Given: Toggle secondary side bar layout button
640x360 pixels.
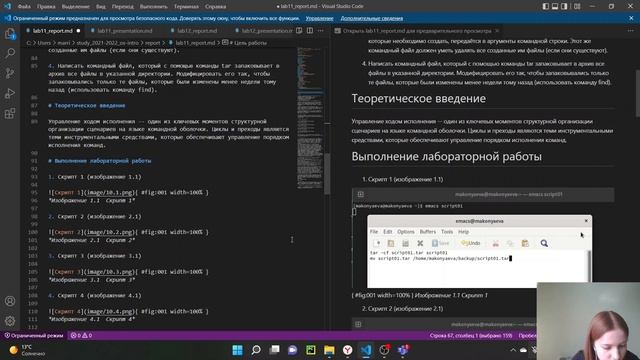Looking at the screenshot, I should pyautogui.click(x=564, y=6).
